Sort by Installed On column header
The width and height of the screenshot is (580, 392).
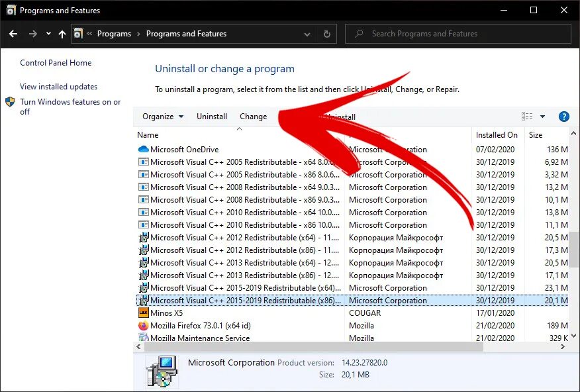point(497,135)
